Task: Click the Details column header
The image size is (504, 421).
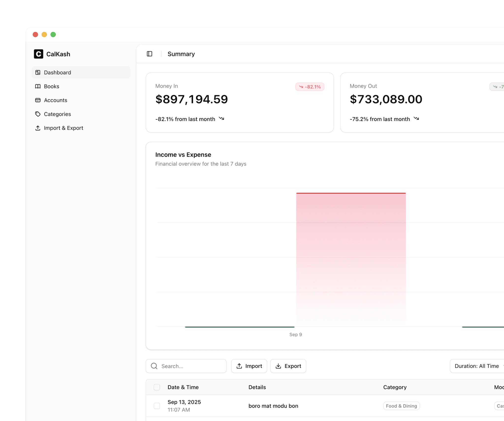Action: (x=257, y=387)
